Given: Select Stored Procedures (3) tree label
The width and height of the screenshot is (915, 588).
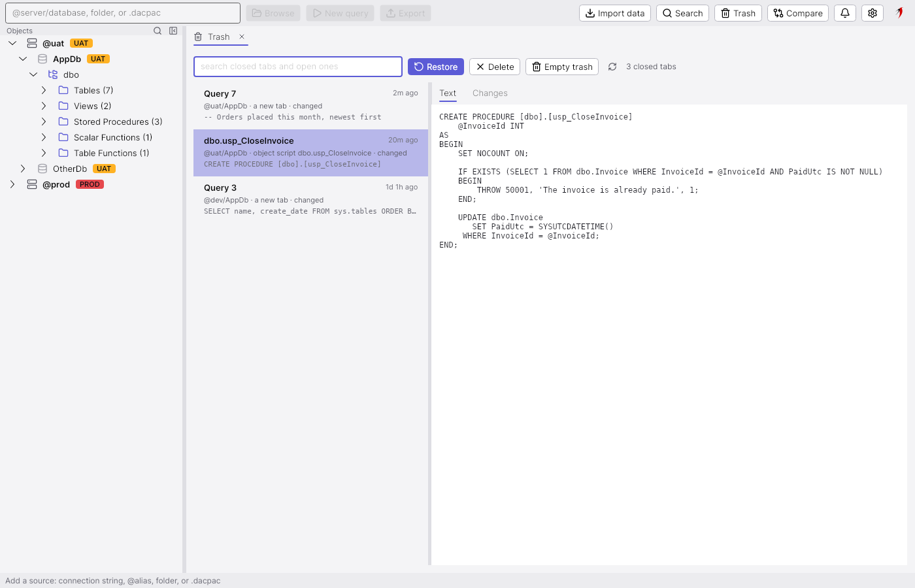Looking at the screenshot, I should (118, 122).
